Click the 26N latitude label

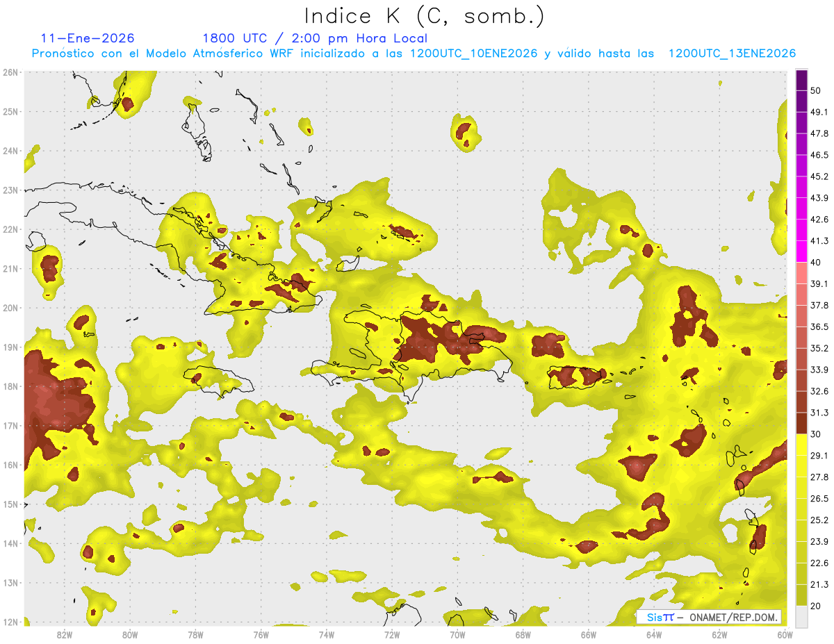[x=10, y=72]
